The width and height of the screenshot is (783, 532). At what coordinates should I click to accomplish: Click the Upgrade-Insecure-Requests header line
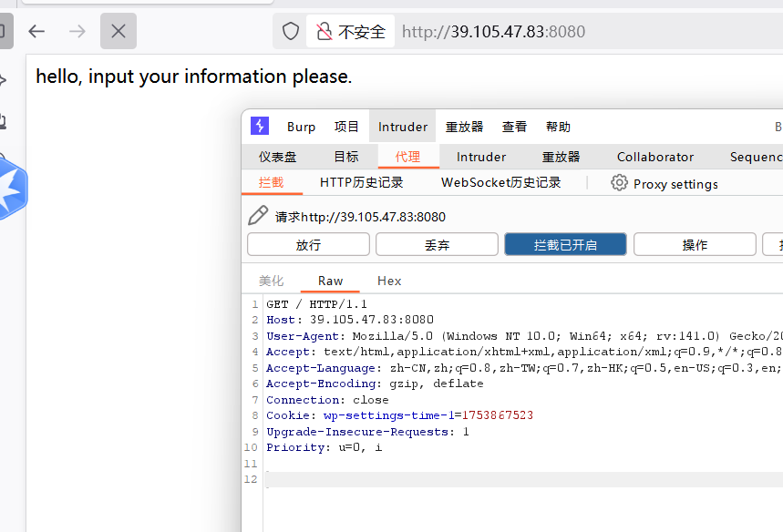[x=367, y=432]
